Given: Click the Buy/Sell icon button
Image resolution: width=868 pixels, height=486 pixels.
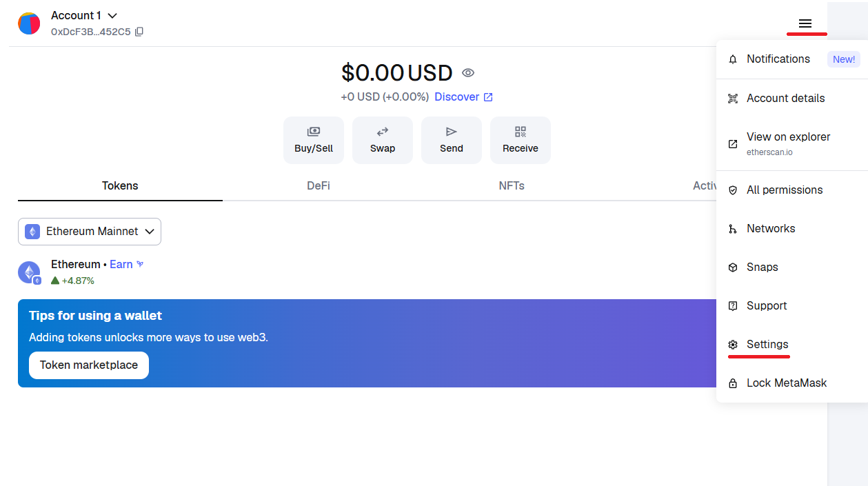Looking at the screenshot, I should 314,132.
